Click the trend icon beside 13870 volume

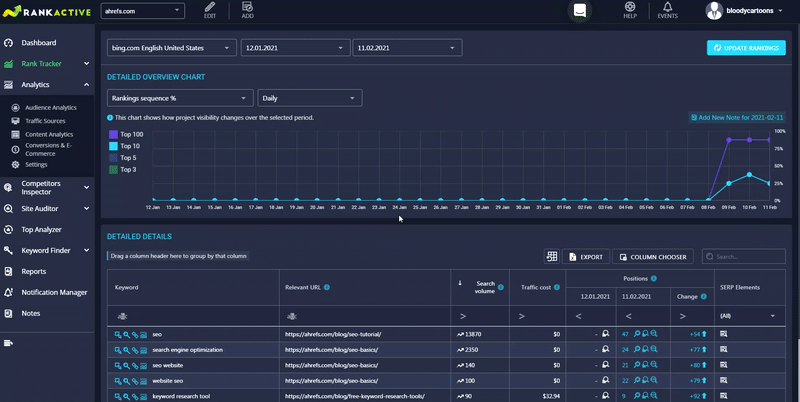[460, 335]
